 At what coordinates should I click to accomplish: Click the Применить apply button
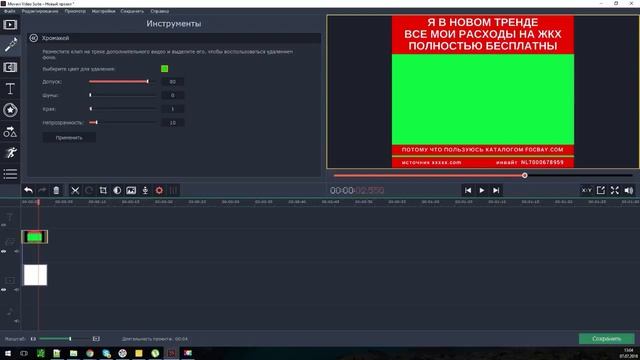click(69, 138)
